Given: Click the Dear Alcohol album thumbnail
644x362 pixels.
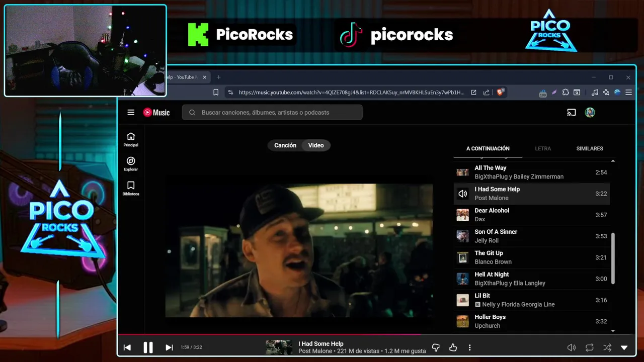Looking at the screenshot, I should pyautogui.click(x=462, y=215).
